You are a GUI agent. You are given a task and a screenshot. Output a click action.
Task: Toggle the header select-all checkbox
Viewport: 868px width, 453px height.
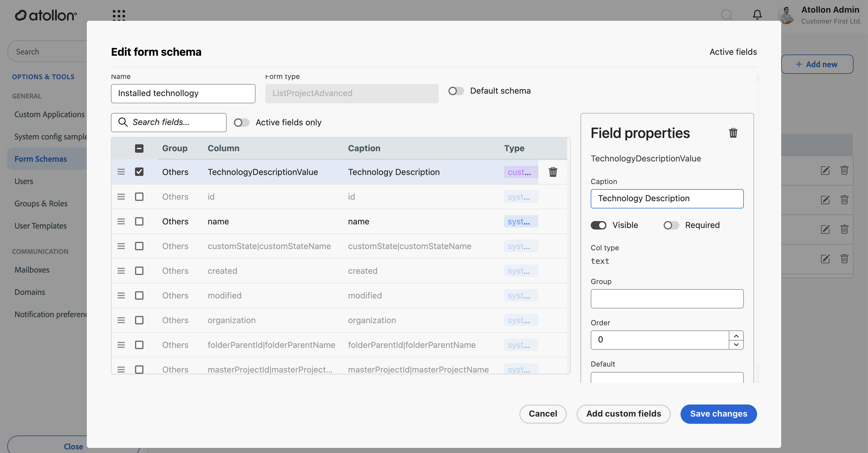pos(139,148)
